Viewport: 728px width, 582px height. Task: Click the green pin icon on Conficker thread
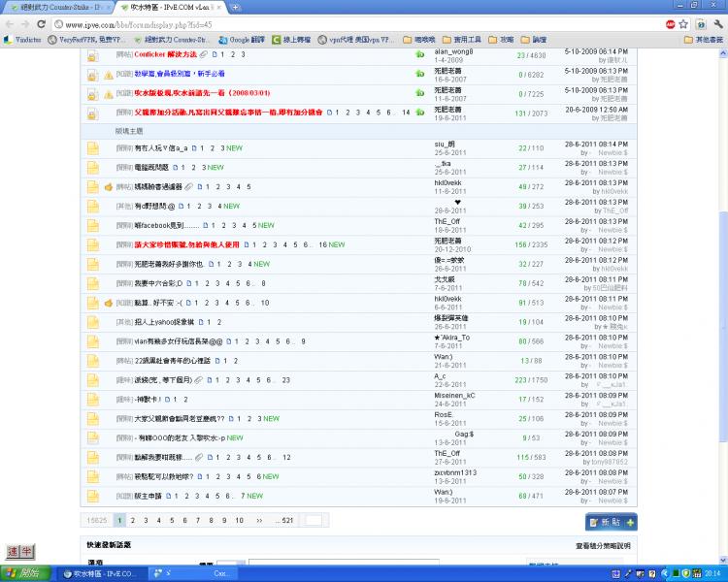click(x=420, y=54)
